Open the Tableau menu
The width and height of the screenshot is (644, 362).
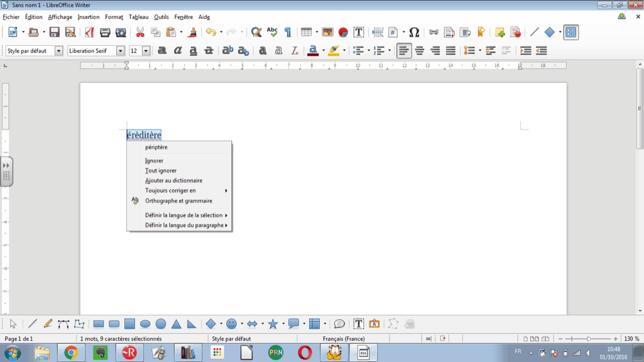pyautogui.click(x=138, y=17)
